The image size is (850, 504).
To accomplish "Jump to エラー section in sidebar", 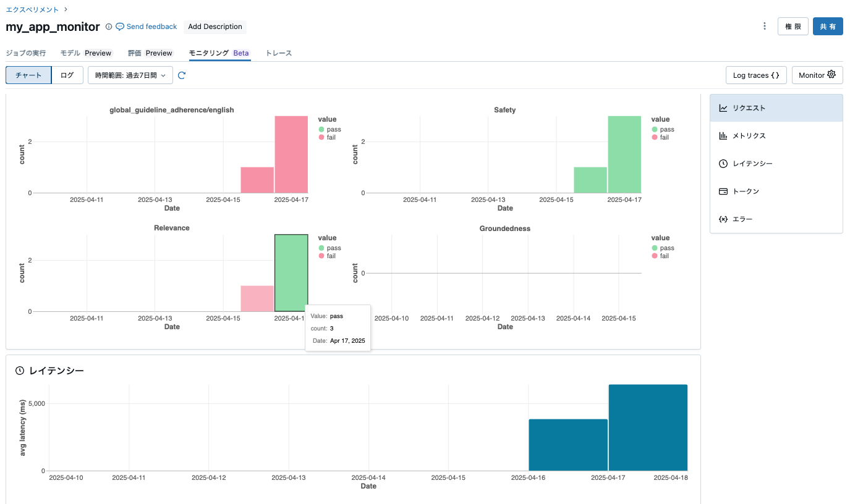I will coord(776,219).
